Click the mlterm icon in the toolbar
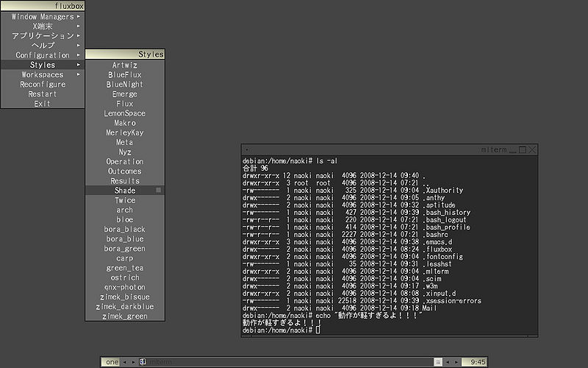This screenshot has width=588, height=368. pos(143,361)
